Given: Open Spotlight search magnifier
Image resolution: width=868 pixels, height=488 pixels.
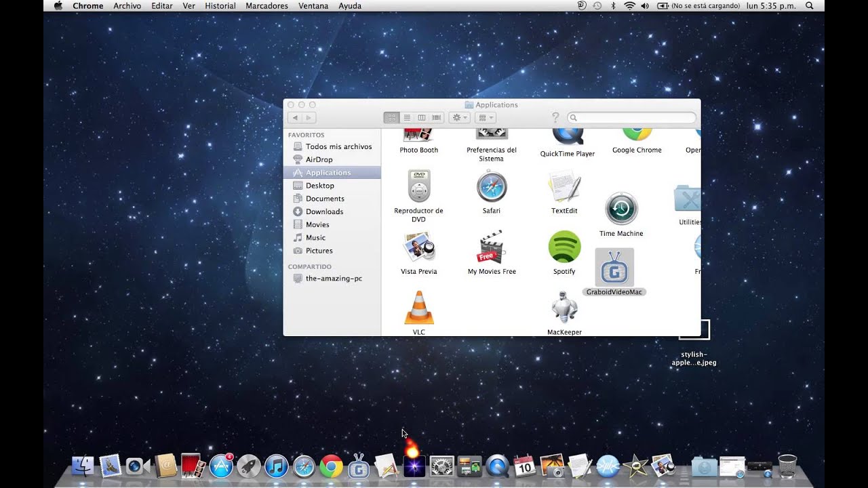Looking at the screenshot, I should click(809, 5).
